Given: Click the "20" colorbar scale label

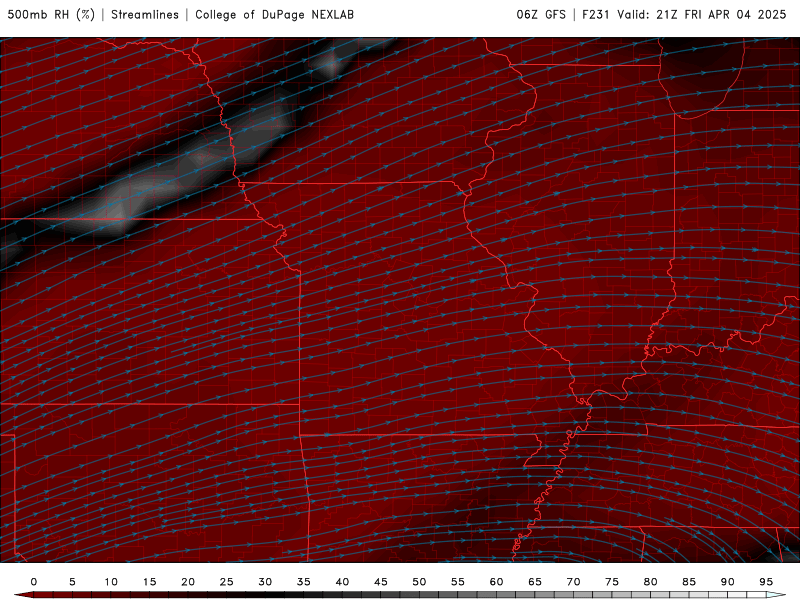Looking at the screenshot, I should coord(188,582).
